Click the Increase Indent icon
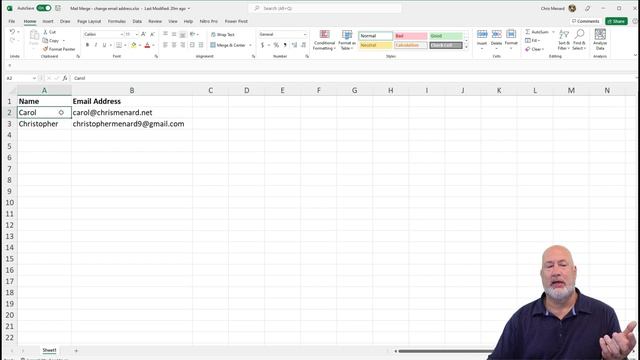 pyautogui.click(x=201, y=45)
